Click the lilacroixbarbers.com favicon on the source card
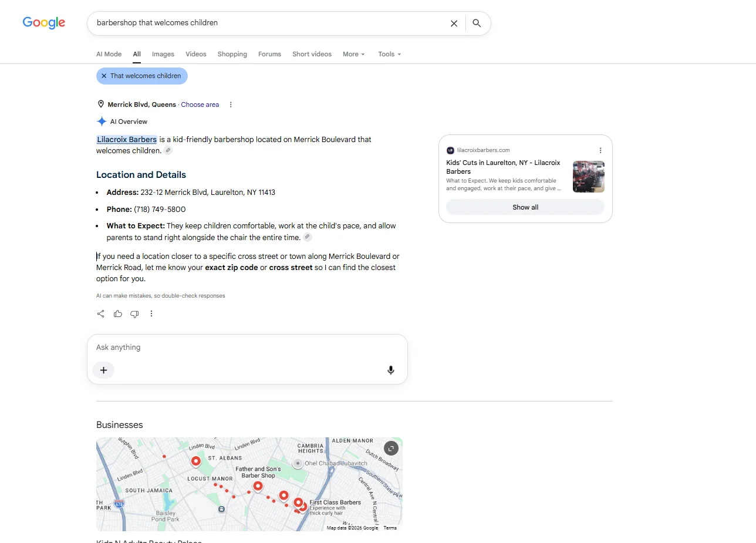Viewport: 756px width, 543px height. pyautogui.click(x=450, y=150)
